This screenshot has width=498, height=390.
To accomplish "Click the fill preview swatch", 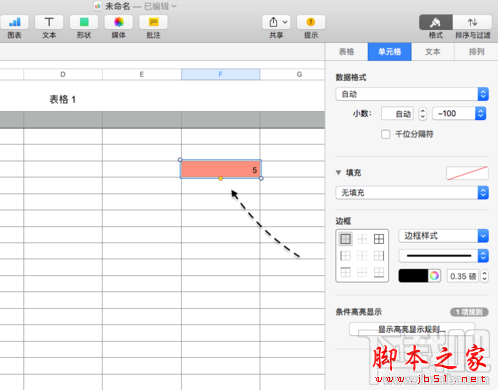I will (x=467, y=173).
